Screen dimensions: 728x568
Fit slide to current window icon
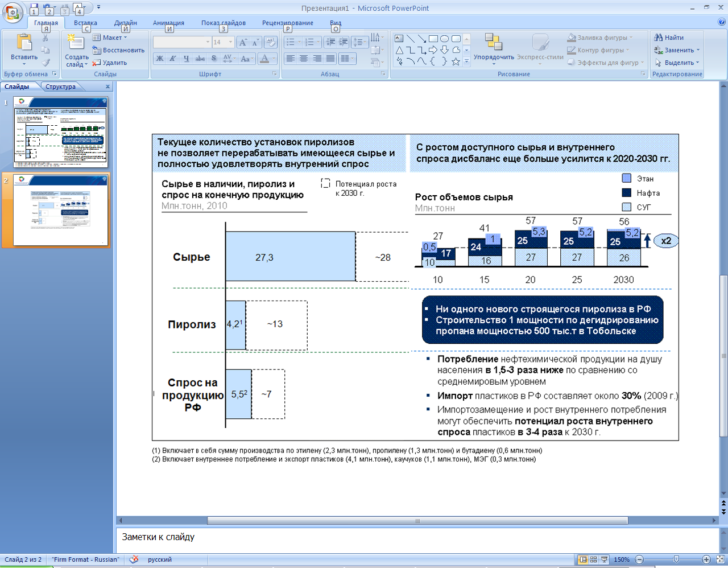[x=719, y=559]
